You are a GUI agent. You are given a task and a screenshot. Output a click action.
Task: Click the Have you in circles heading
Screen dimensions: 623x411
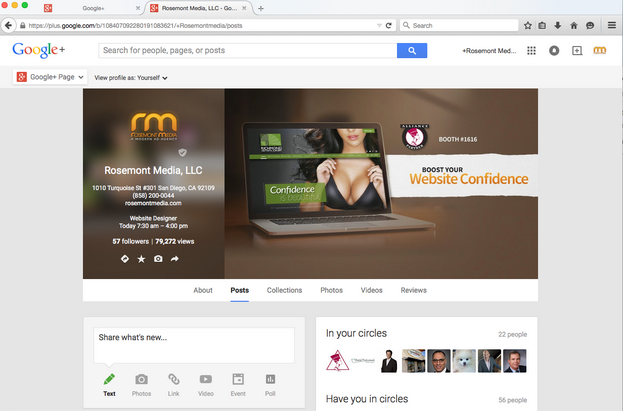[x=367, y=399]
